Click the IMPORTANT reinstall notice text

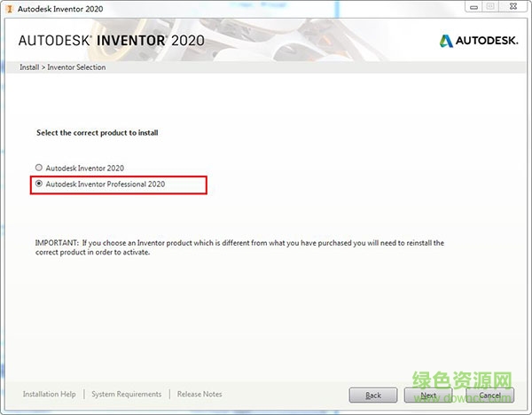pyautogui.click(x=239, y=247)
